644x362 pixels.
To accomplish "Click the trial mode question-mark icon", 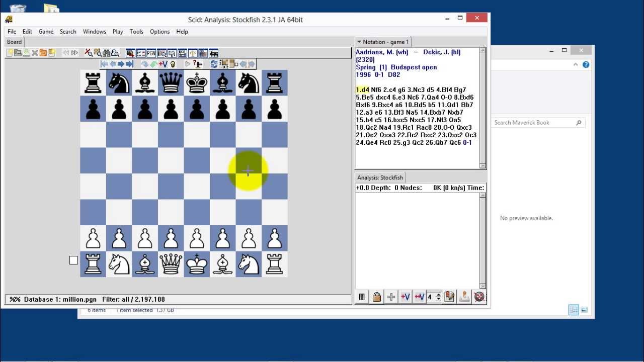I will 198,64.
